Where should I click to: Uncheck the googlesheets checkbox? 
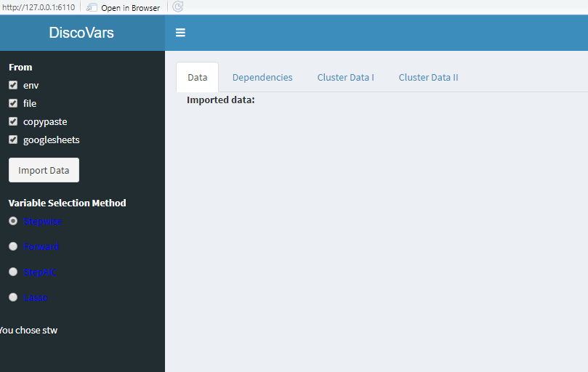click(13, 139)
